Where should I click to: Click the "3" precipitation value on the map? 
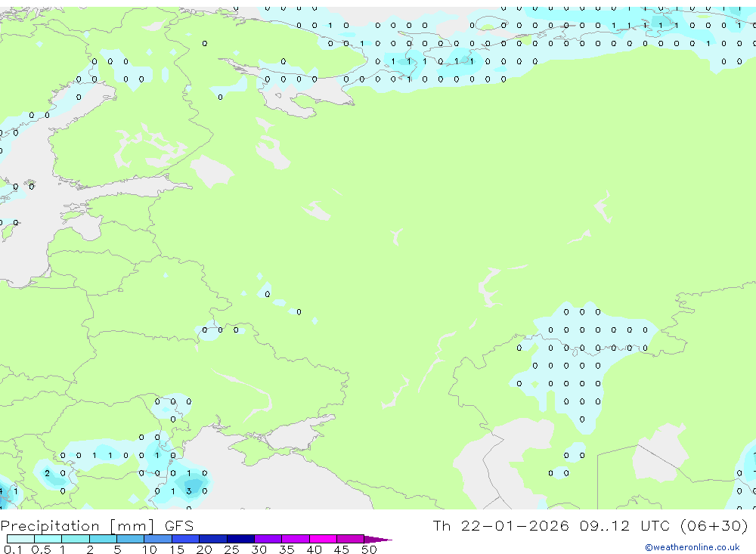(x=189, y=491)
